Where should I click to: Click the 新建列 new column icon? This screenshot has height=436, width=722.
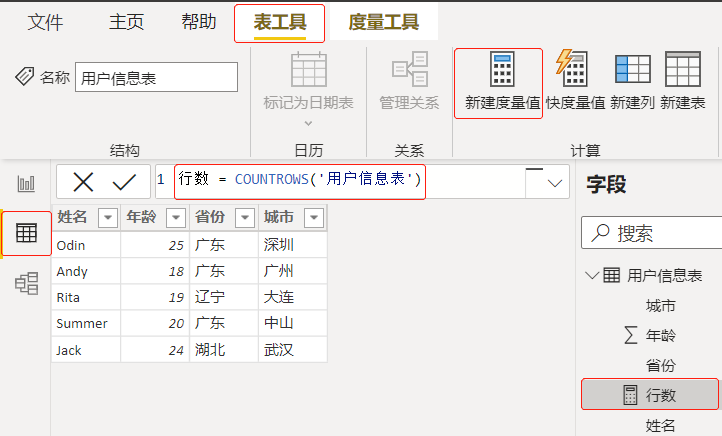pyautogui.click(x=633, y=69)
